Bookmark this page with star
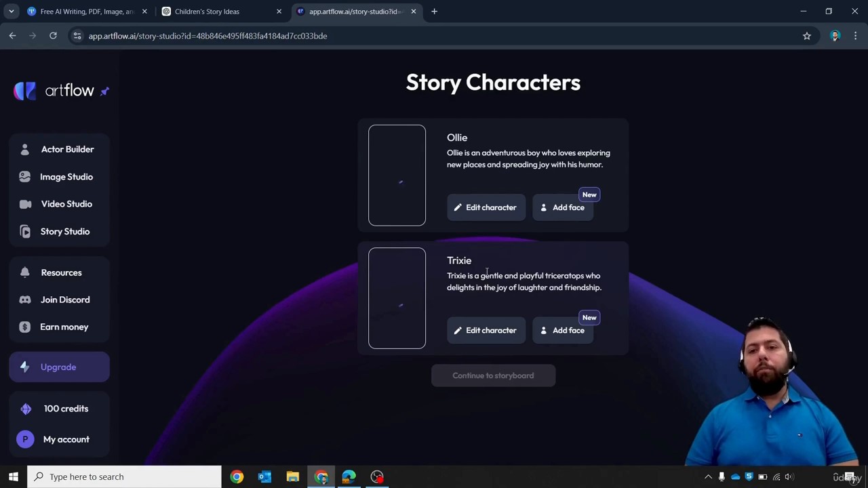The width and height of the screenshot is (868, 488). coord(807,36)
